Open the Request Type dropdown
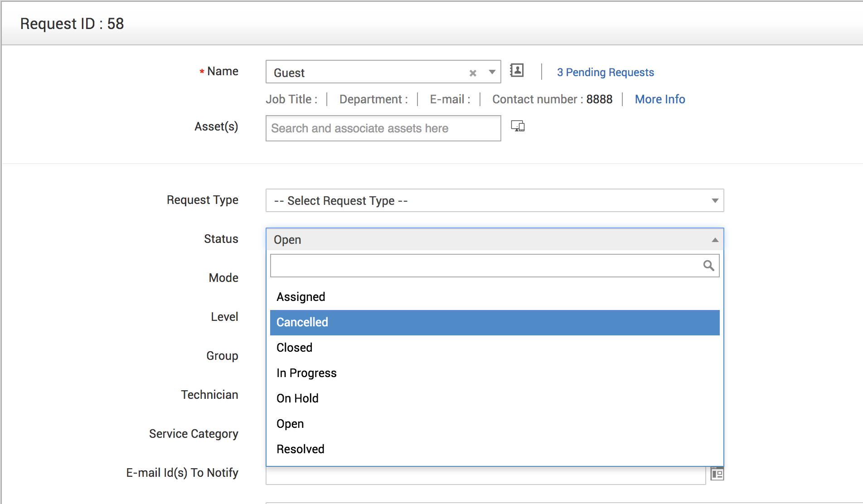This screenshot has height=504, width=863. tap(495, 200)
